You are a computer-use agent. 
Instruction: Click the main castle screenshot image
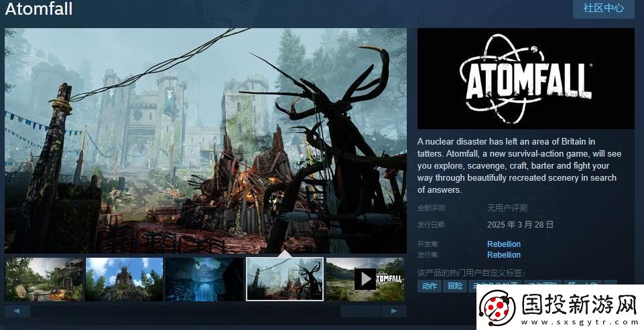(206, 140)
